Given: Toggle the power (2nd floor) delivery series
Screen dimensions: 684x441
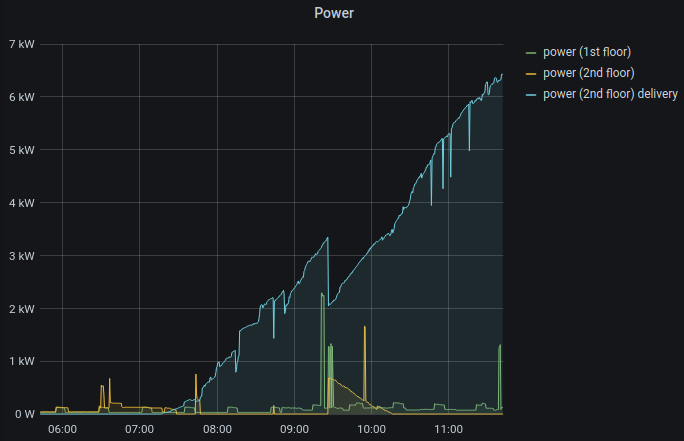Looking at the screenshot, I should tap(610, 94).
